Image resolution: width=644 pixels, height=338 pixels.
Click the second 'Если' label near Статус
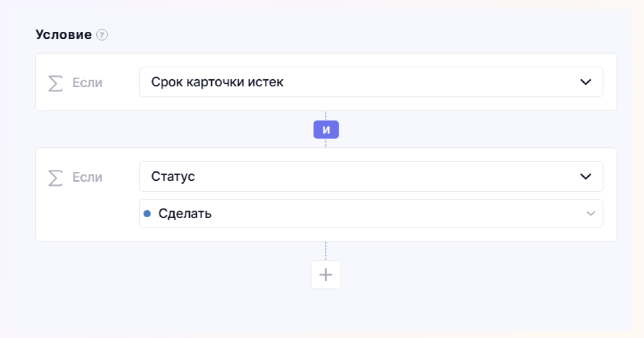[x=87, y=178]
